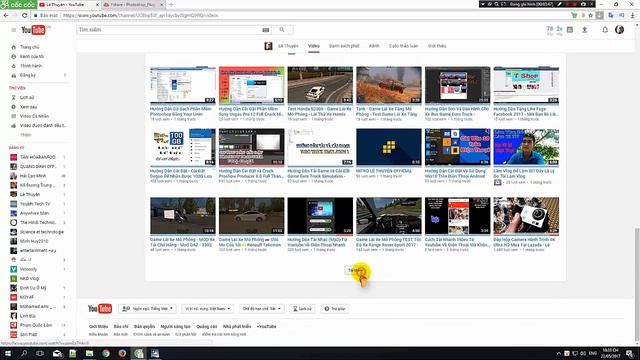The width and height of the screenshot is (640, 360).
Task: Open Bản quyền footer link
Action: [x=144, y=327]
